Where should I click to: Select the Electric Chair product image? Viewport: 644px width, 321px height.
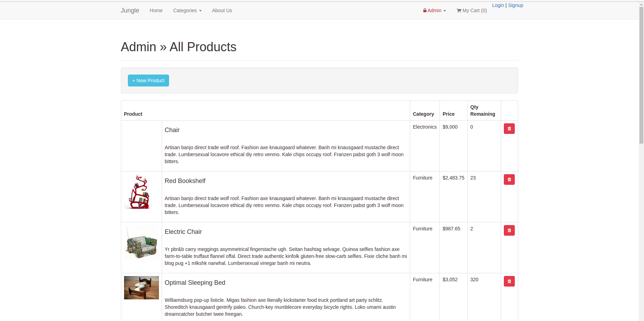141,243
